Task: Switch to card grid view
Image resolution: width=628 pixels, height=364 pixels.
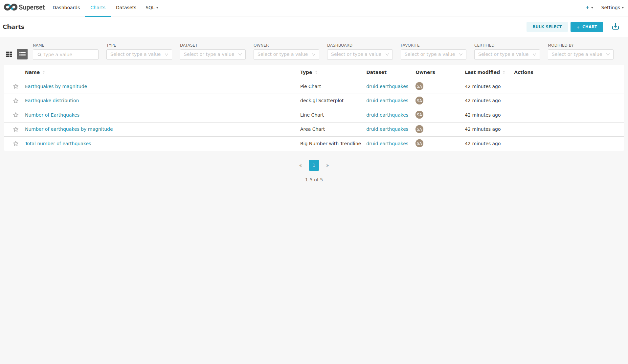Action: (x=9, y=55)
